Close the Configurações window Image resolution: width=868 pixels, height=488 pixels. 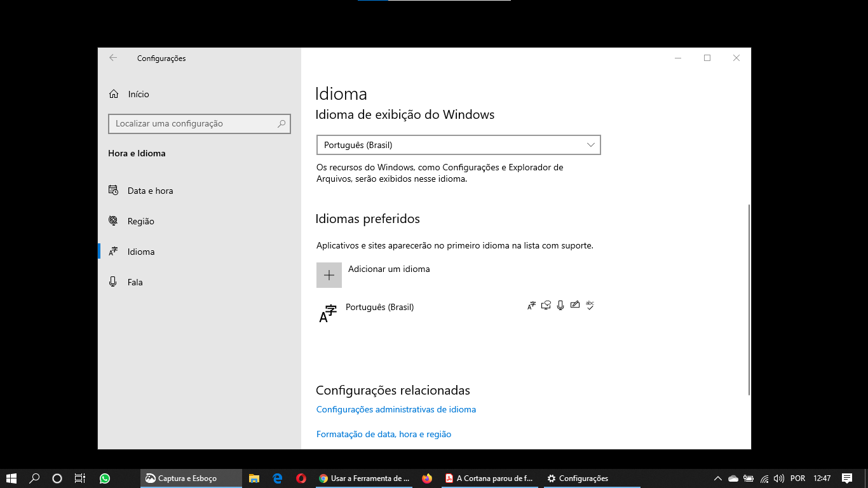(x=736, y=58)
